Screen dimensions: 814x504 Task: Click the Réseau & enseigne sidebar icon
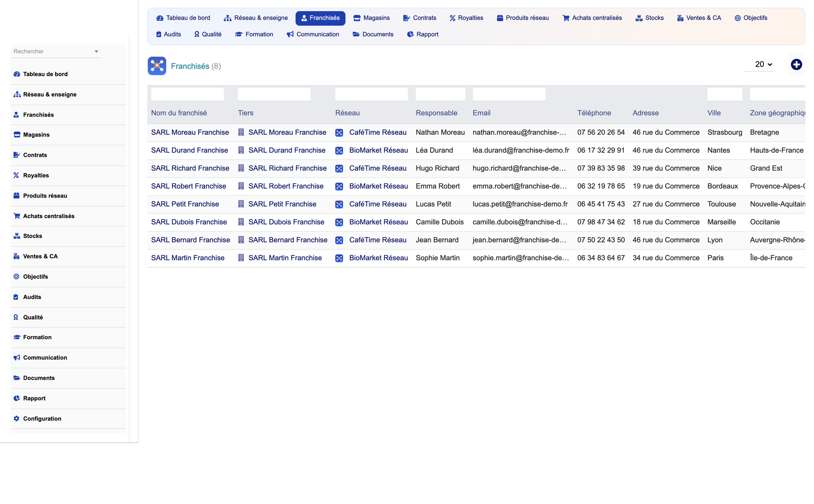[17, 95]
